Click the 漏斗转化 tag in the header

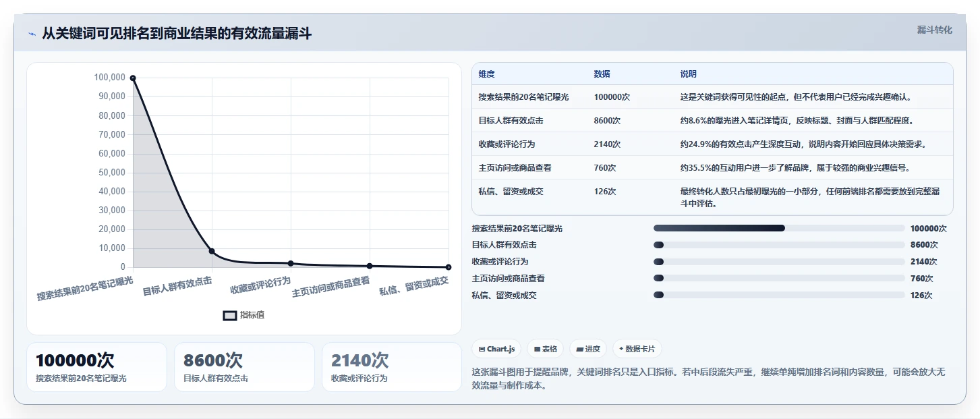[x=934, y=30]
